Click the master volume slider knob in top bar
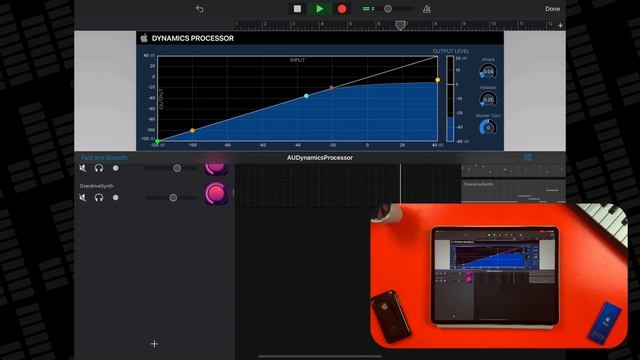The height and width of the screenshot is (360, 640). (388, 9)
